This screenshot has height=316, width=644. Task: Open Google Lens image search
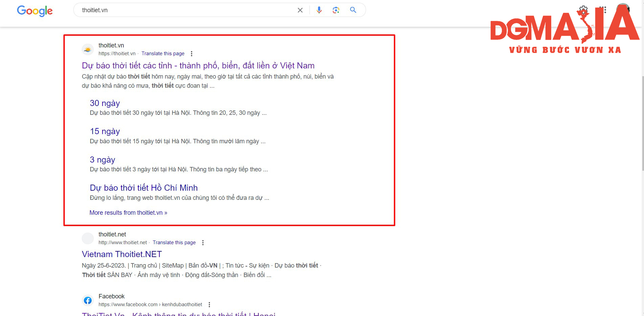pos(336,10)
